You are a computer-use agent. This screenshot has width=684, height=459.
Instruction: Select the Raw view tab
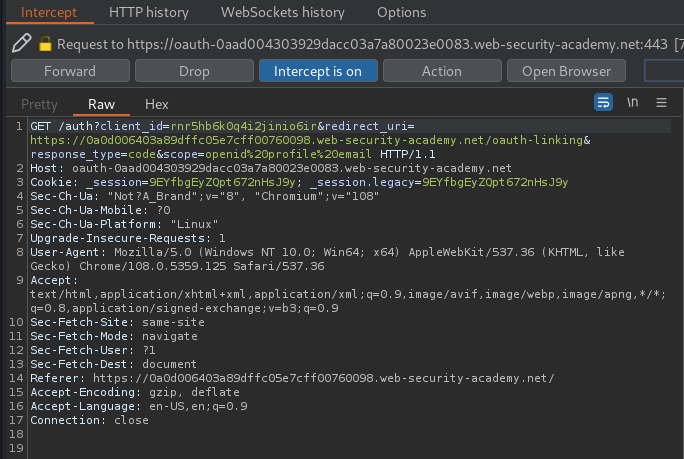[101, 104]
